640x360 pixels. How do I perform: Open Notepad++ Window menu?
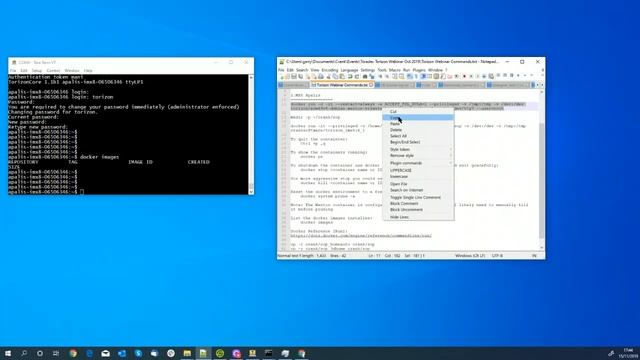tap(435, 70)
